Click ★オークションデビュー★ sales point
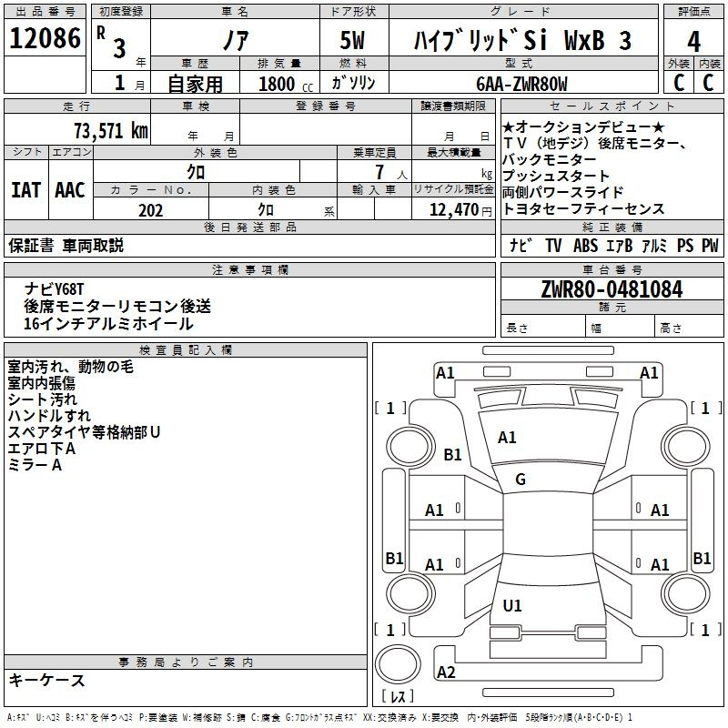 [x=583, y=127]
